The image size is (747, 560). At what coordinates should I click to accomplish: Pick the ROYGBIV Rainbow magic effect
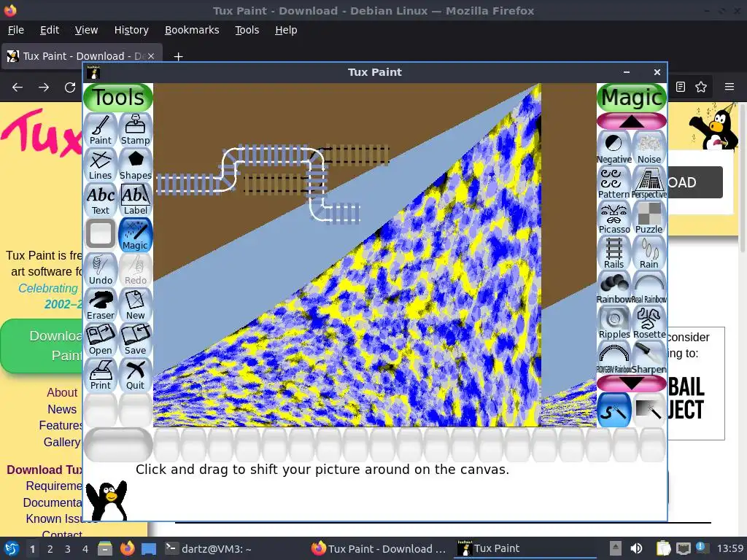point(614,359)
